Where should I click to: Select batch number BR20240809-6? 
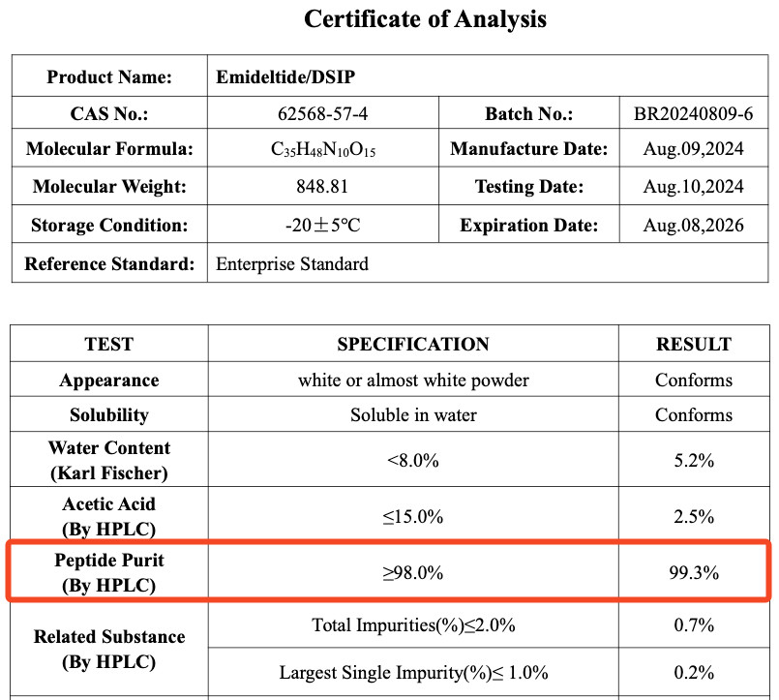[x=693, y=114]
